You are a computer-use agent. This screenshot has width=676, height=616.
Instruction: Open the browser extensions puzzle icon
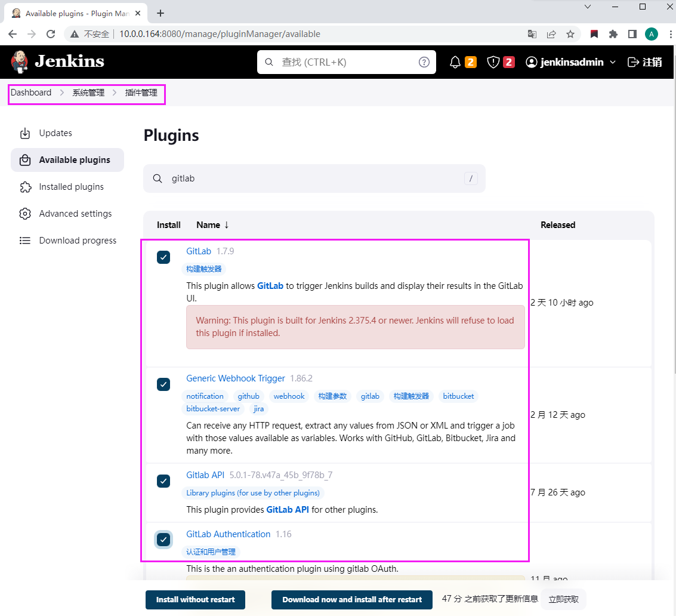click(x=613, y=34)
